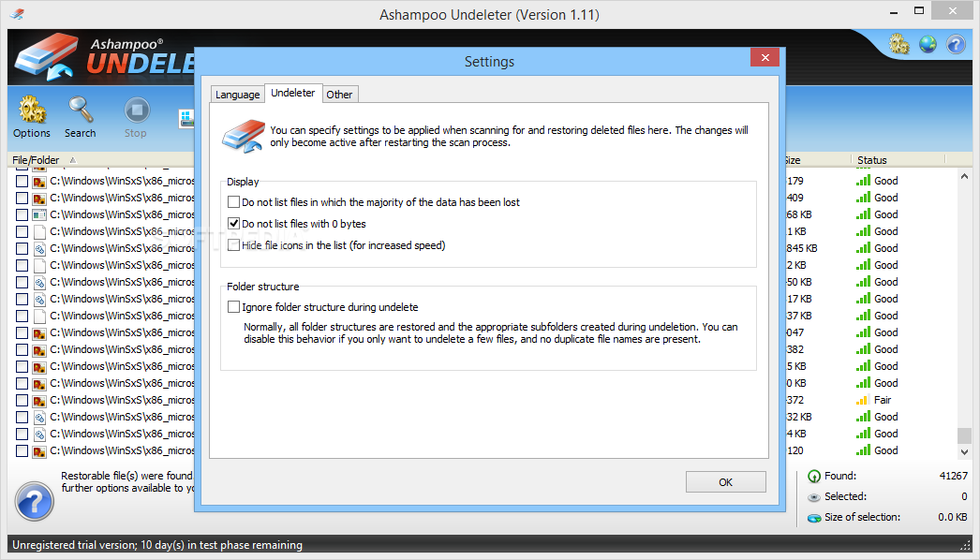Sort by the File/Folder column header
Image resolution: width=980 pixels, height=560 pixels.
tap(36, 160)
